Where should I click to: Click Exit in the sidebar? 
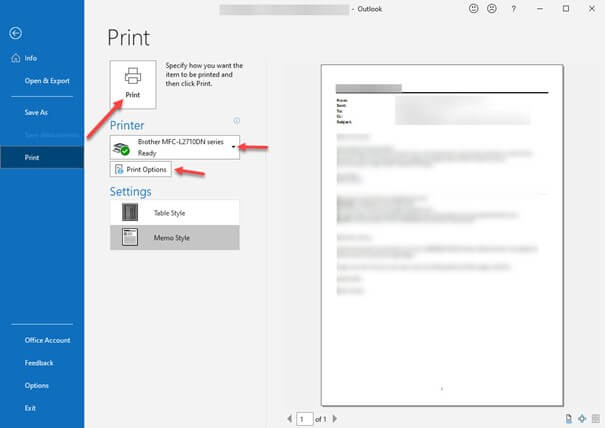[31, 408]
